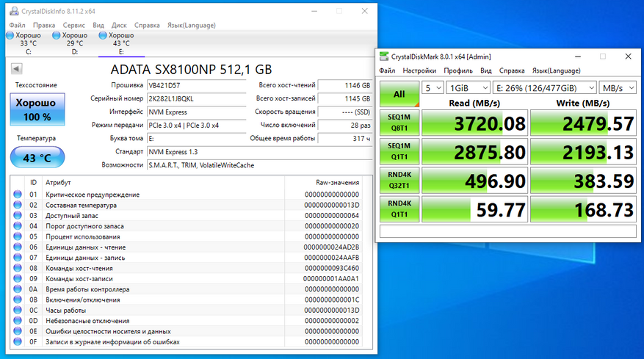Open Профиль menu in CrystalDiskMark
Image resolution: width=644 pixels, height=359 pixels.
pos(458,70)
